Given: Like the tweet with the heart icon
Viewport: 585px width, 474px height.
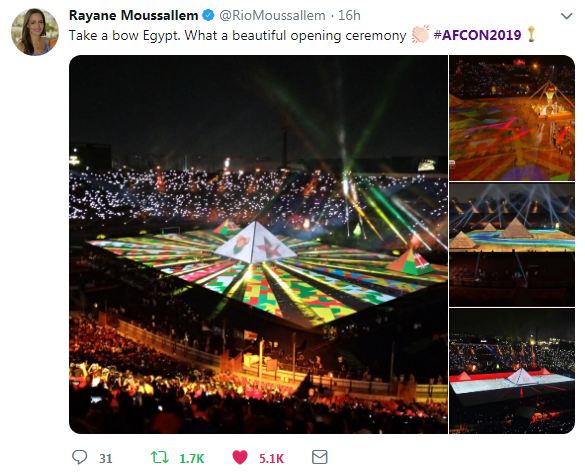Looking at the screenshot, I should 240,457.
